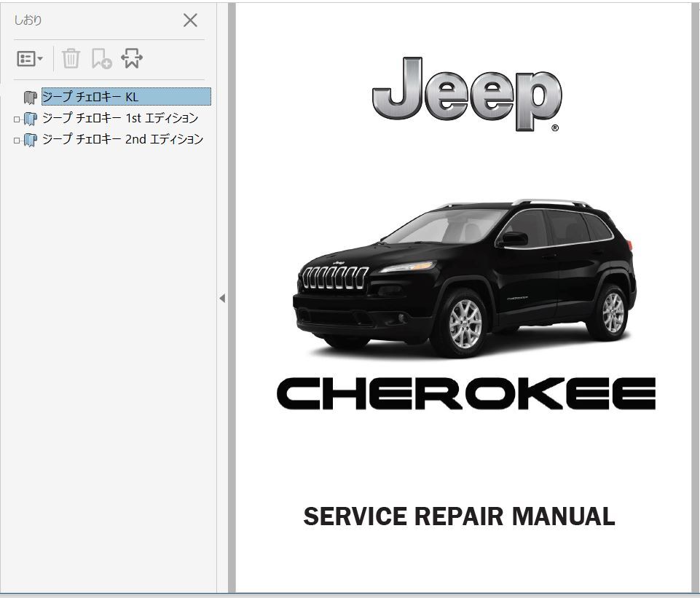Collapse the side panel with arrow handle

click(x=222, y=299)
